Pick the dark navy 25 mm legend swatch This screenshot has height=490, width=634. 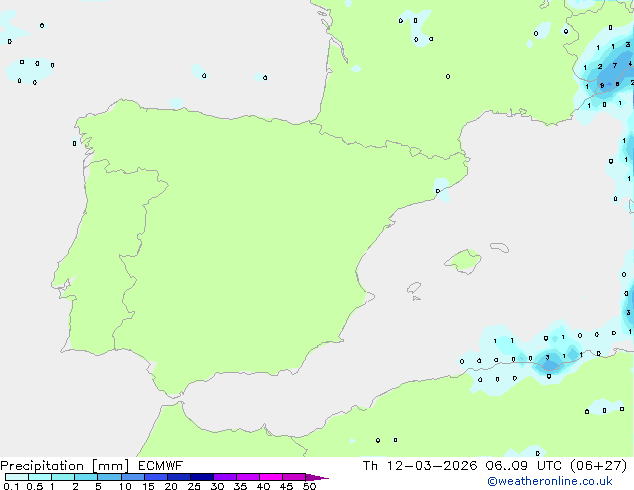pyautogui.click(x=201, y=478)
